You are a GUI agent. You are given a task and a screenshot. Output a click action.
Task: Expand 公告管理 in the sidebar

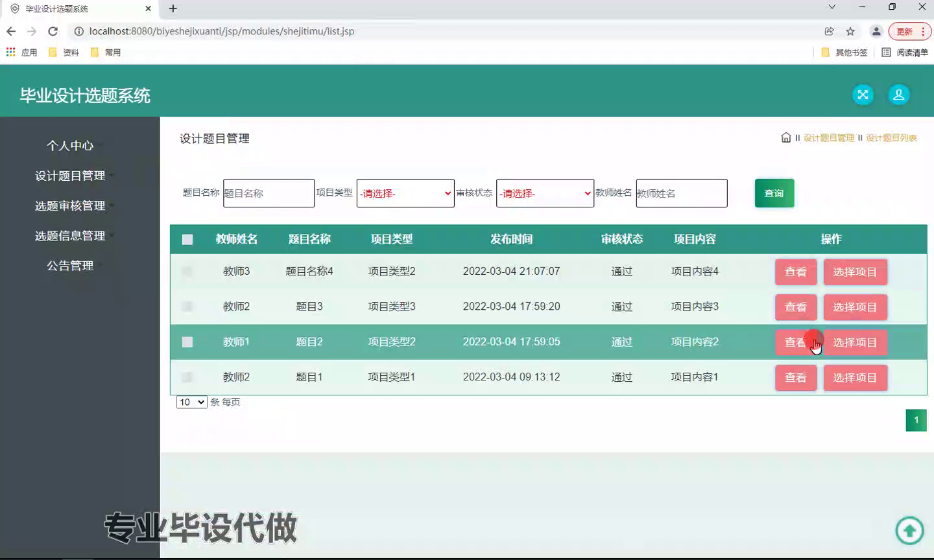click(70, 266)
